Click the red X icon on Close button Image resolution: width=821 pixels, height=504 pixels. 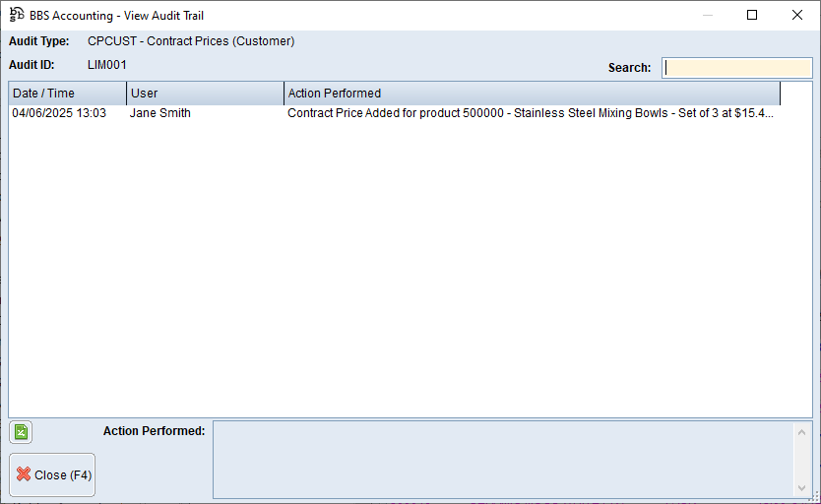coord(24,474)
